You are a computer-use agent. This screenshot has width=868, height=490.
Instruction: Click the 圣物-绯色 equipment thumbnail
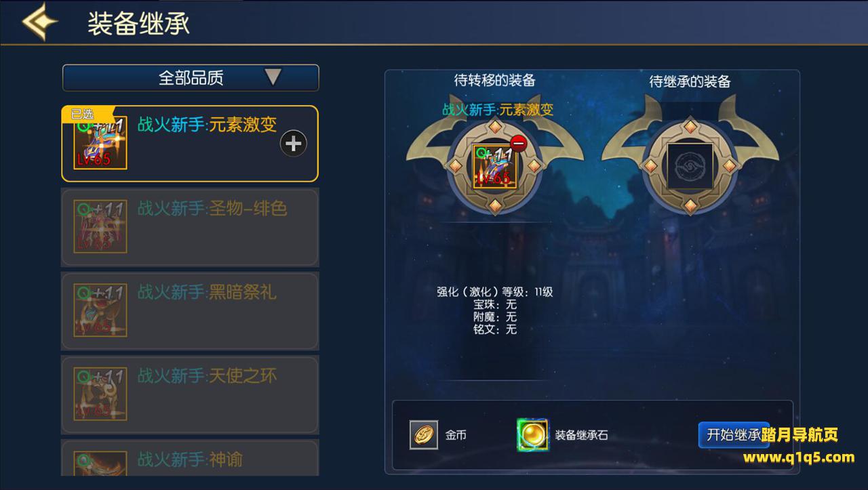[100, 227]
